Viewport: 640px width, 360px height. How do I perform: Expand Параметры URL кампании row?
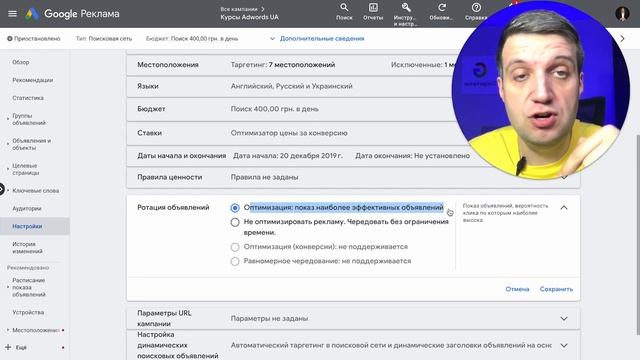point(564,318)
